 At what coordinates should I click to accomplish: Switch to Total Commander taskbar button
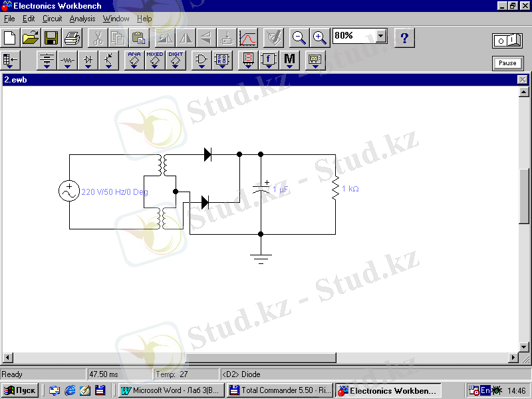pos(280,390)
